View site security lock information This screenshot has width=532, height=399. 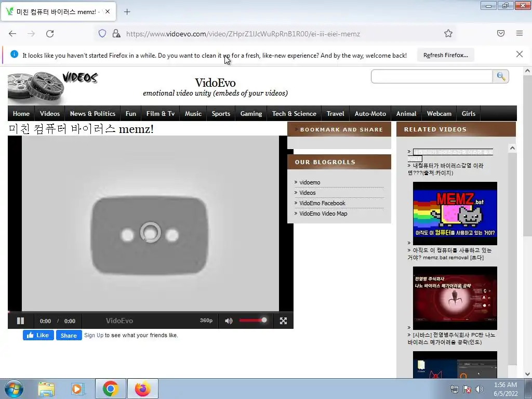point(116,33)
